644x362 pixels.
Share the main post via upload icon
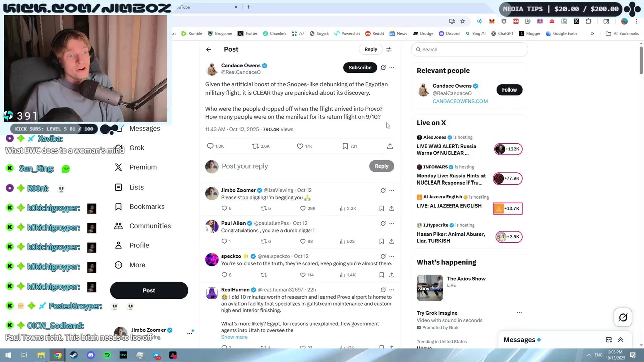[x=390, y=146]
